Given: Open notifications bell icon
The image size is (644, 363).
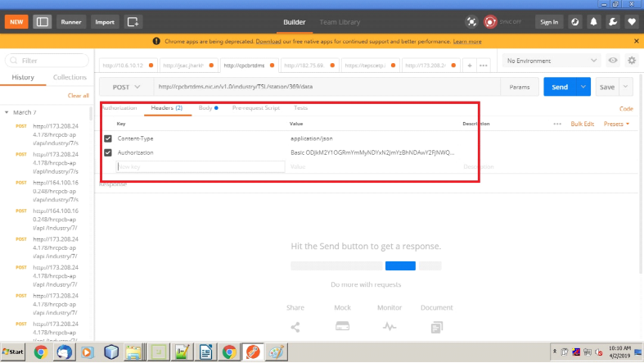Looking at the screenshot, I should tap(593, 22).
